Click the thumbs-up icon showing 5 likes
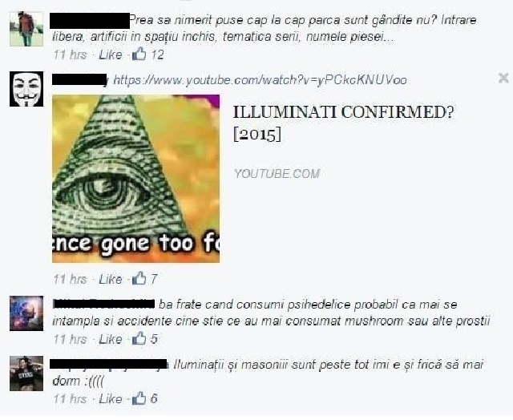 click(139, 338)
